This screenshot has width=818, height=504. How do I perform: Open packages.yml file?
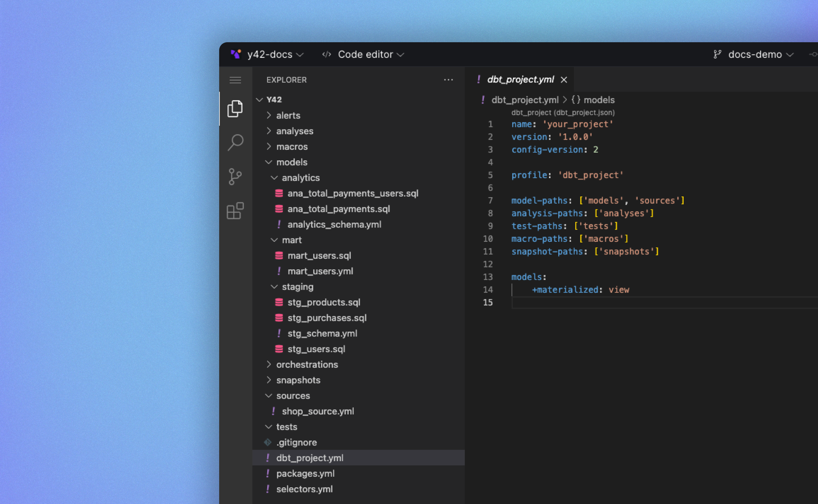coord(305,474)
